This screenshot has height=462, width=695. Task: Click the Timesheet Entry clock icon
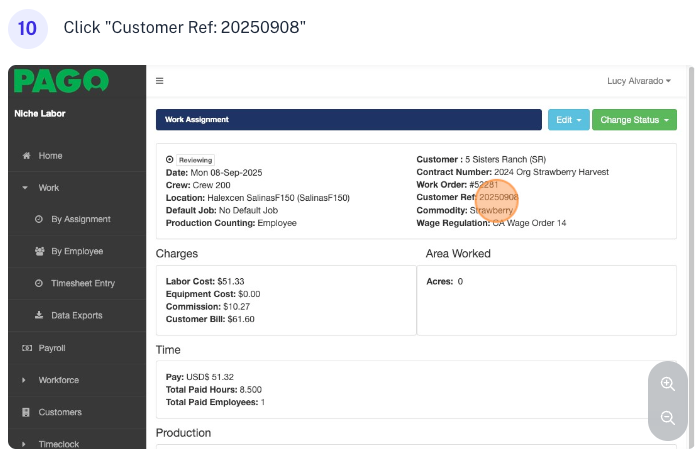[x=39, y=283]
